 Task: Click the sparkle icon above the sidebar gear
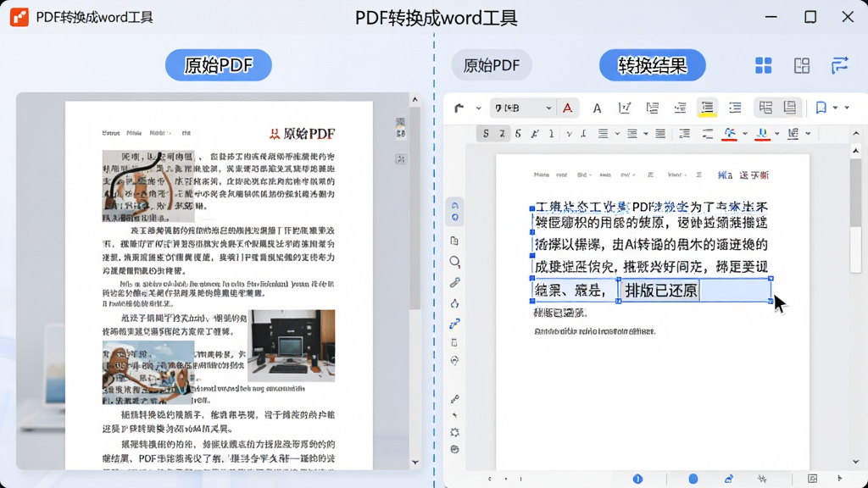pyautogui.click(x=454, y=415)
